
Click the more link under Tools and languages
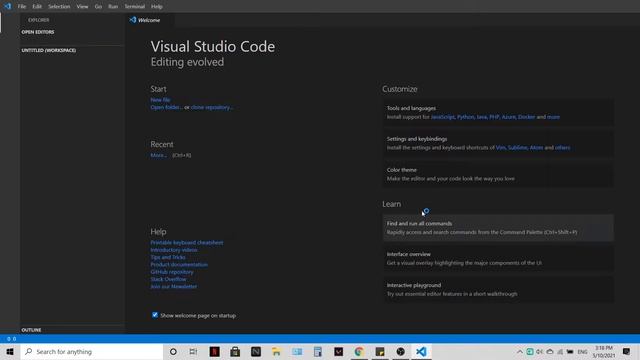[x=553, y=117]
